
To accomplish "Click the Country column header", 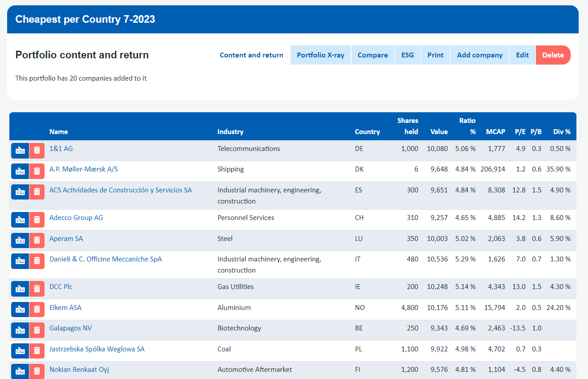I will click(367, 132).
